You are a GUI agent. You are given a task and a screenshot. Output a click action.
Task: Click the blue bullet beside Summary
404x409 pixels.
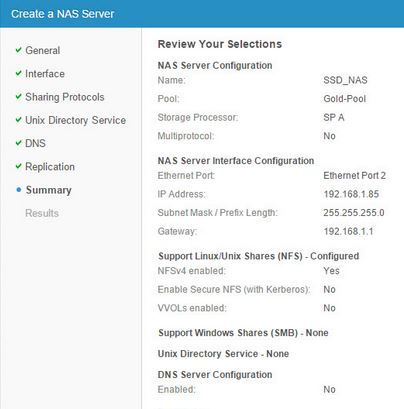[x=19, y=190]
